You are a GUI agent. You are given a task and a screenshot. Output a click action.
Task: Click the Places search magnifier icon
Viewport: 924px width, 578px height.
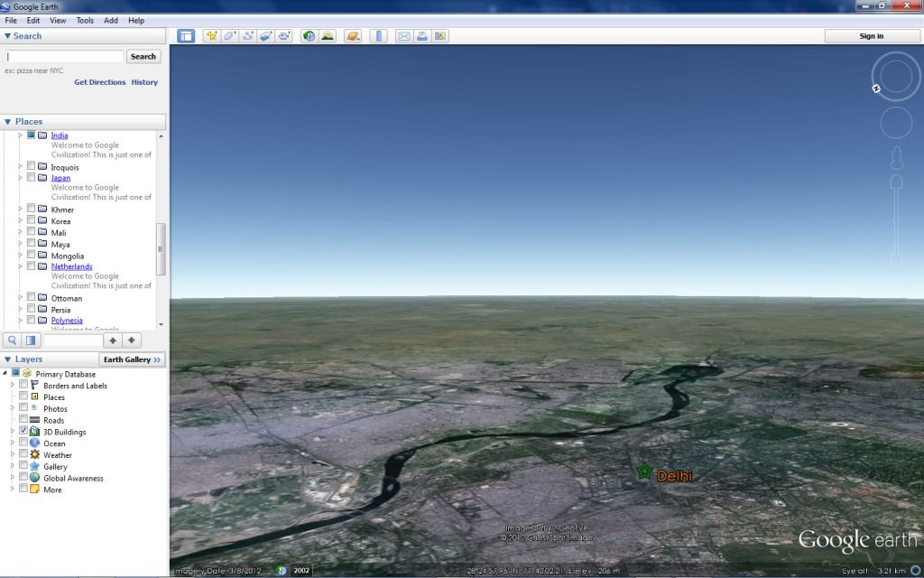pos(13,340)
